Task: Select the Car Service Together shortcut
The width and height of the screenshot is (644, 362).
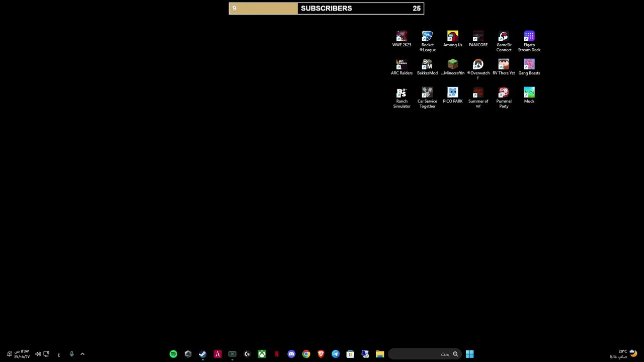Action: [x=427, y=98]
